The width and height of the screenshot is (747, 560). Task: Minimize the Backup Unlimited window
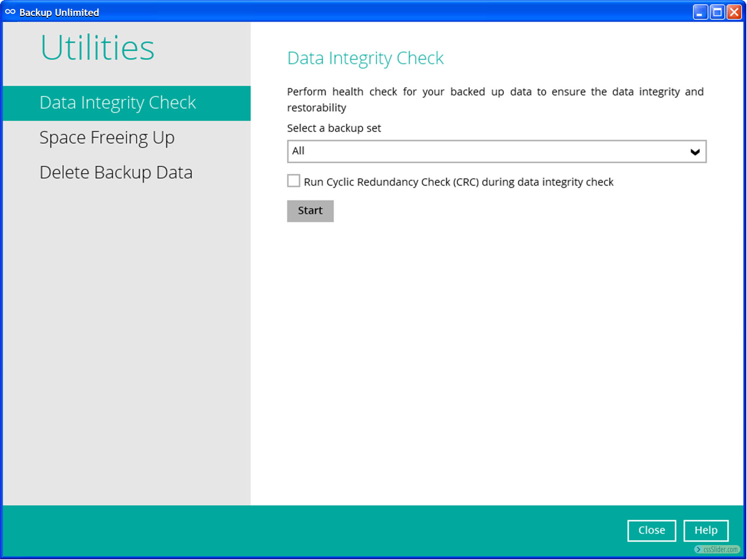point(700,12)
